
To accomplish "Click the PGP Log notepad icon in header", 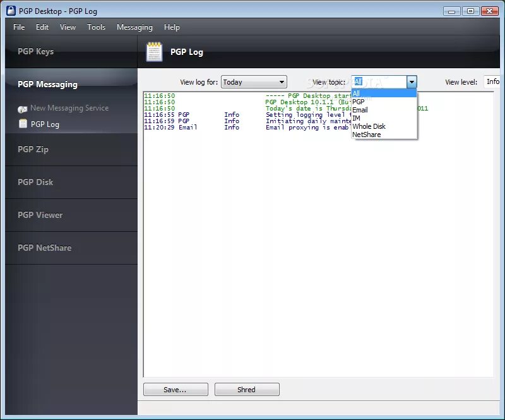I will point(154,52).
